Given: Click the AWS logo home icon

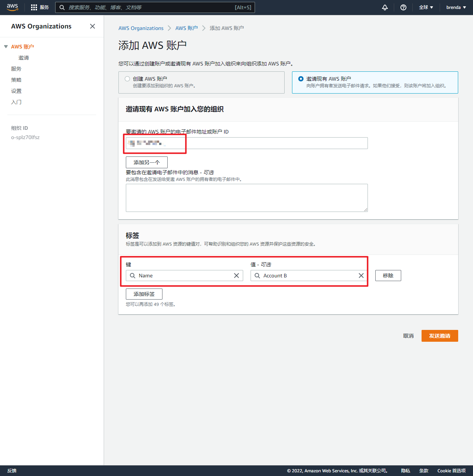Looking at the screenshot, I should (12, 7).
